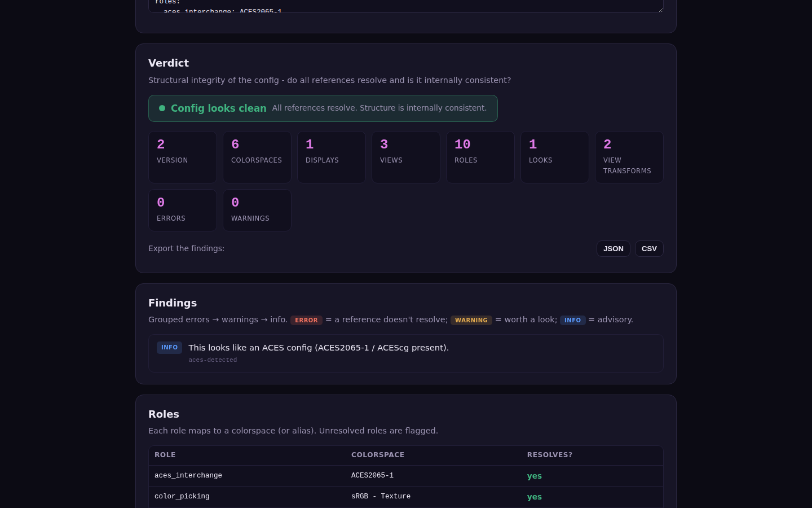Select the Displays count card
This screenshot has height=508, width=812.
pos(332,157)
